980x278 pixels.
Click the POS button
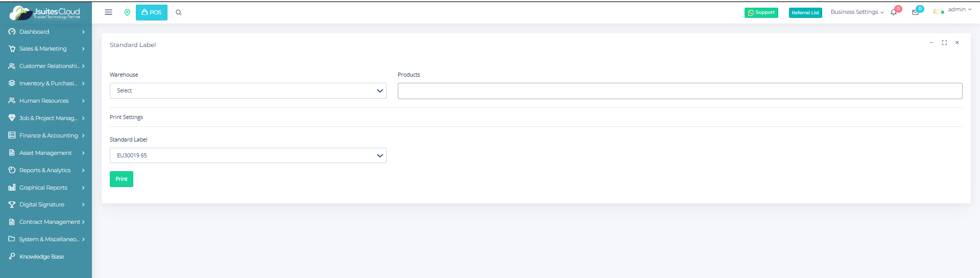click(152, 12)
